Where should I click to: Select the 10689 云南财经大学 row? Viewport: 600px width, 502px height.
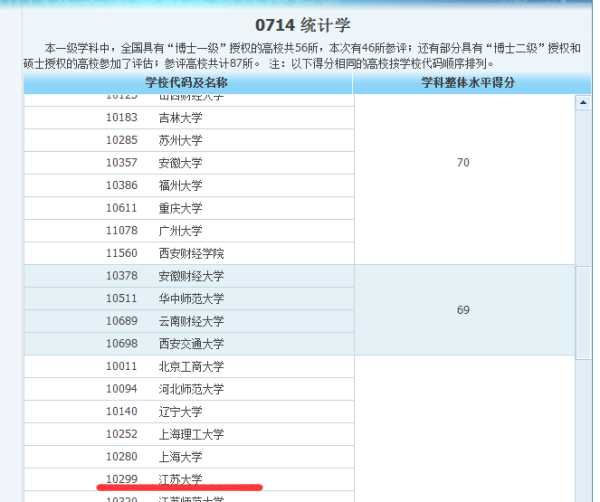189,321
